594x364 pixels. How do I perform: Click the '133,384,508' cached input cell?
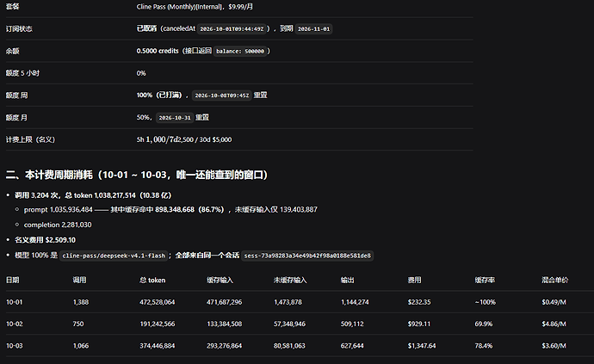coord(225,324)
